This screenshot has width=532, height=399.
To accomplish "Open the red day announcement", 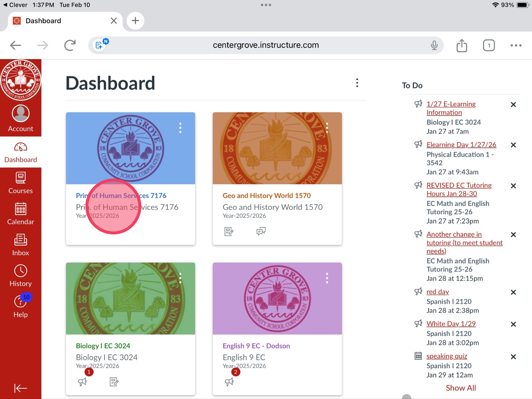I will [x=438, y=292].
